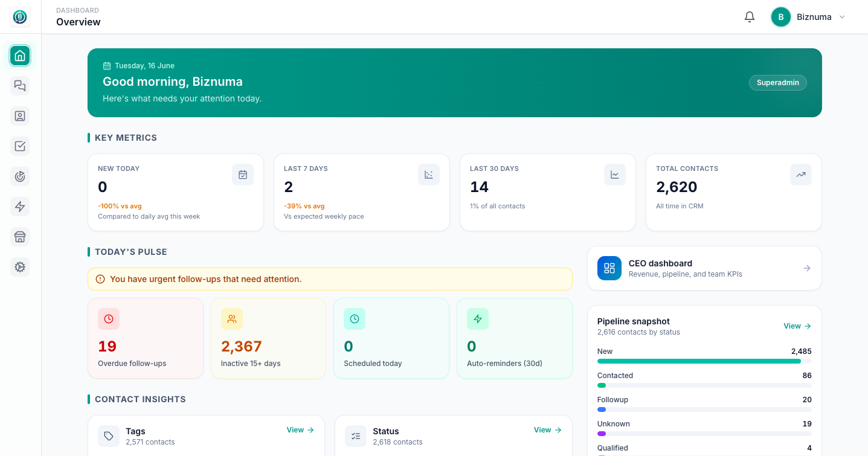
Task: Open the Overdue follow-ups card showing 19
Action: click(146, 338)
